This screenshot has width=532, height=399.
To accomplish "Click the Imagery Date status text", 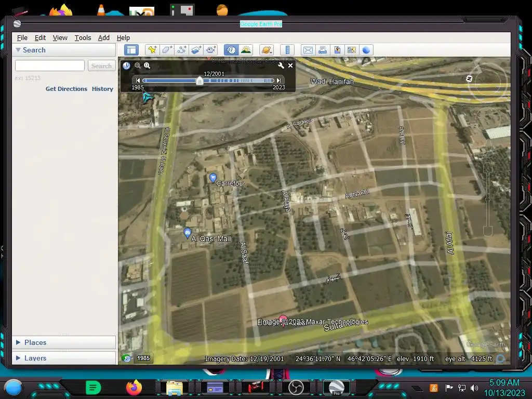I will pyautogui.click(x=244, y=358).
